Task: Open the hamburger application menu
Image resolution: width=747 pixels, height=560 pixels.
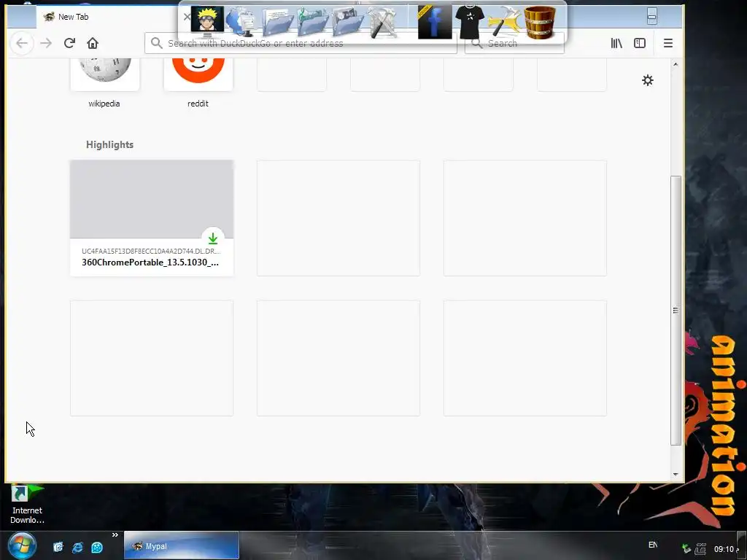Action: click(668, 43)
